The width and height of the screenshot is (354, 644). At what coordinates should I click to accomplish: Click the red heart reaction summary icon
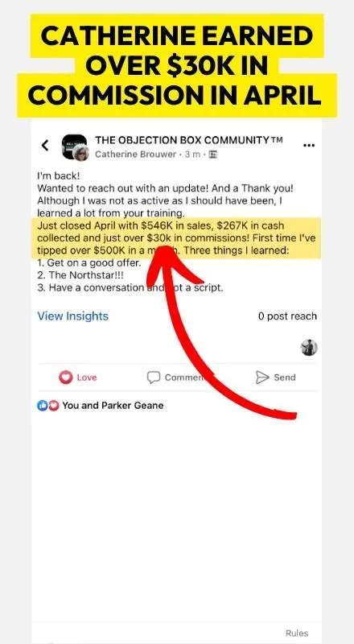coord(53,406)
